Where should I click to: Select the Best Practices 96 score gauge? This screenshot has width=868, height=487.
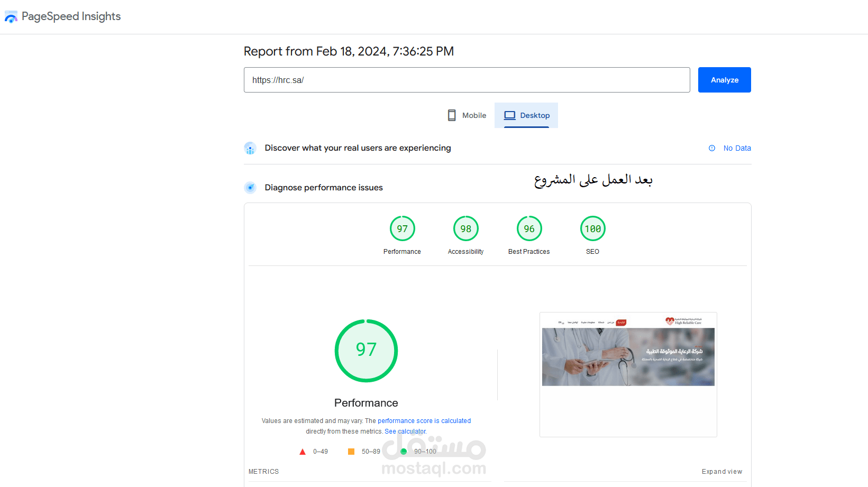pos(529,228)
